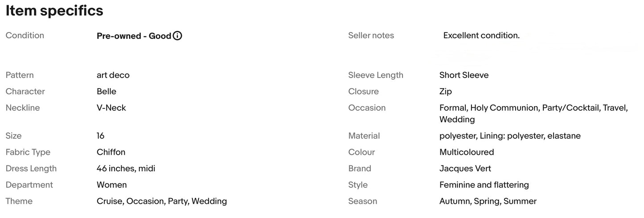The width and height of the screenshot is (644, 218).
Task: Click the Jacques Vert brand value
Action: tap(465, 169)
